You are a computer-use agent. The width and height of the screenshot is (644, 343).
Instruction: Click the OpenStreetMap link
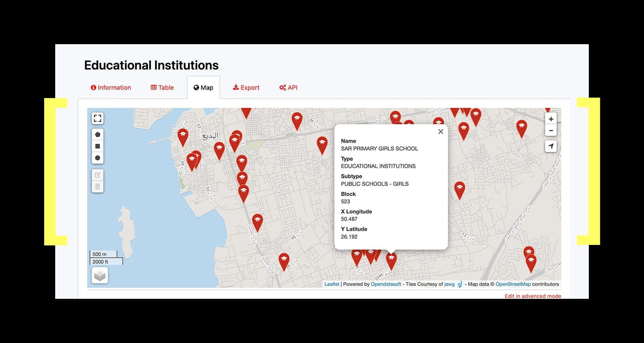(513, 284)
